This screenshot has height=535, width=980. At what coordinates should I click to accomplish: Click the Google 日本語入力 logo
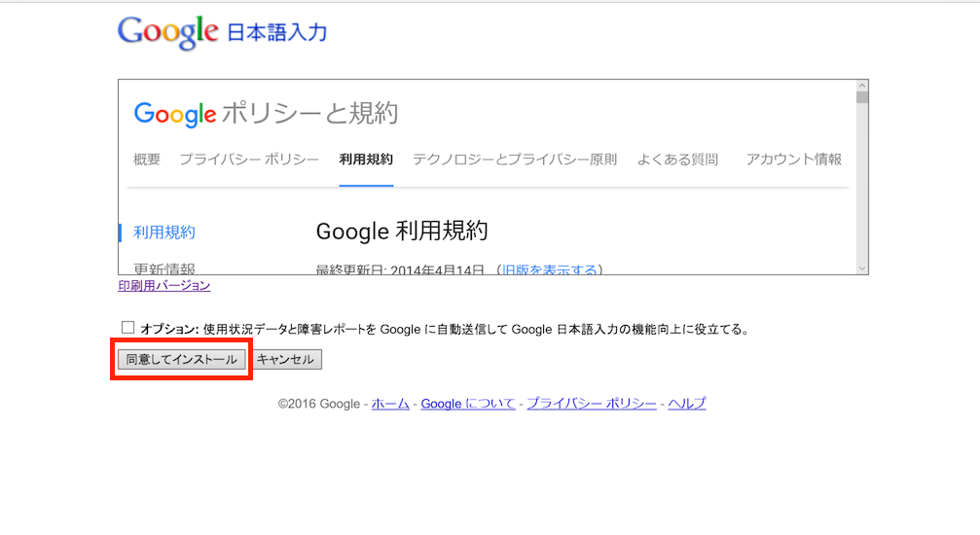point(222,32)
